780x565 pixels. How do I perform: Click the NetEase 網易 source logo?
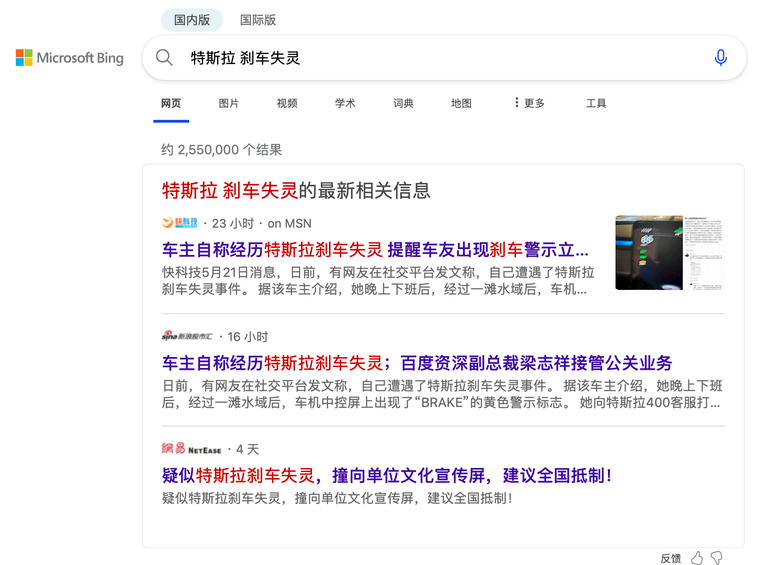click(192, 449)
